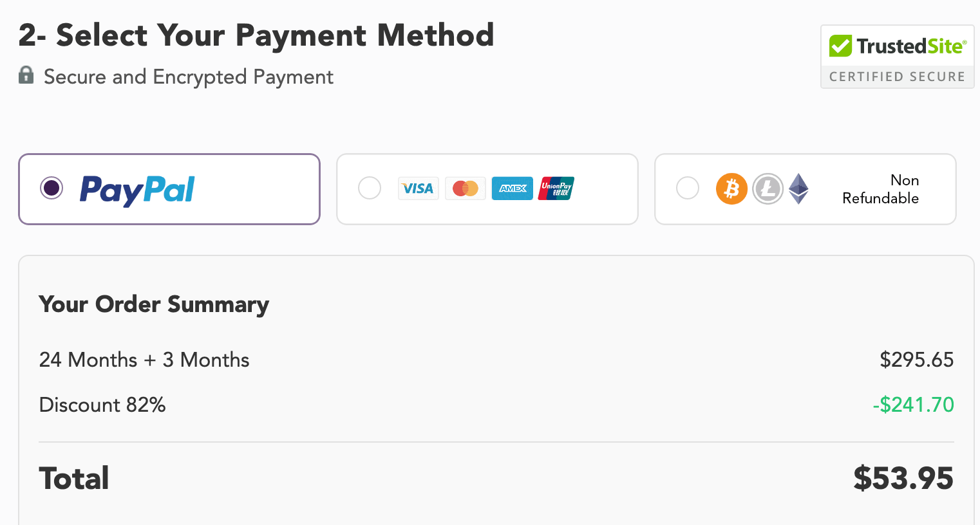Click the padlock secure payment icon

tap(26, 75)
